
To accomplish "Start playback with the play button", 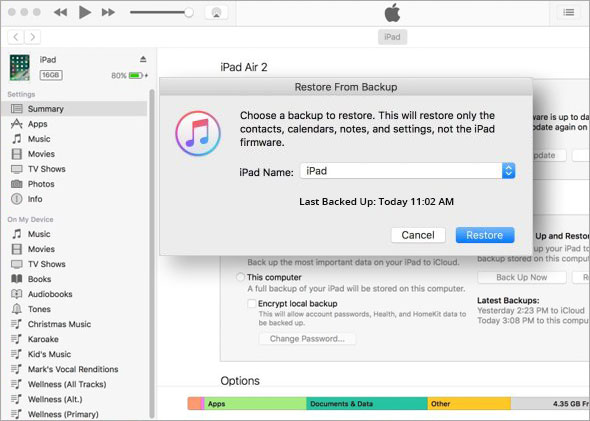I will (x=85, y=12).
